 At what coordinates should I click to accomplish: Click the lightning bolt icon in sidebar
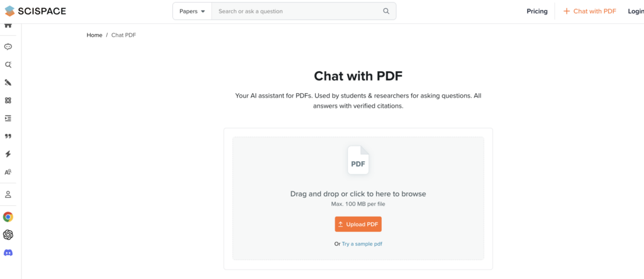coord(8,154)
